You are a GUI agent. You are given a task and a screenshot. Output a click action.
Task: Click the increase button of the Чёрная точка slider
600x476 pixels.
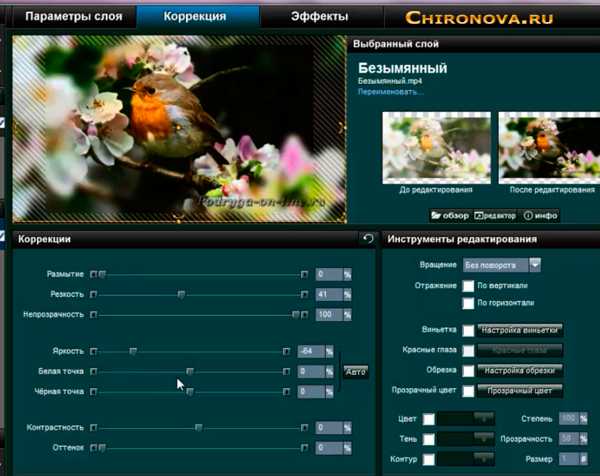286,392
